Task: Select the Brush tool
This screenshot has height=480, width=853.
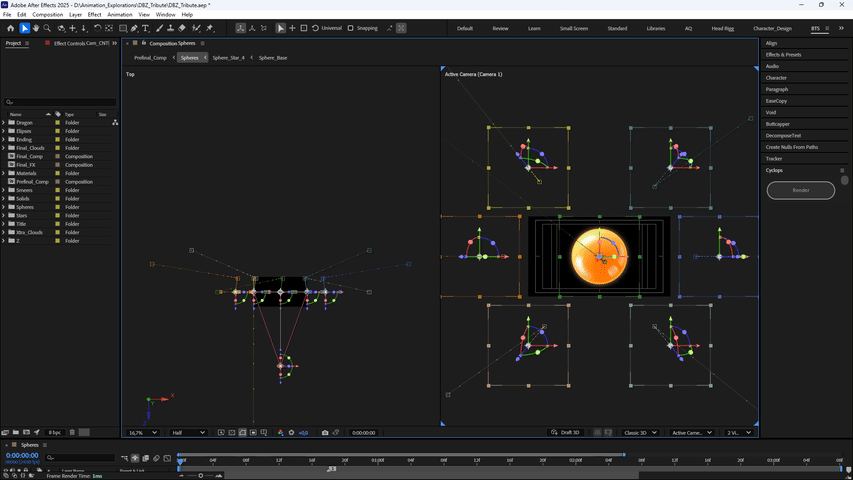Action: 159,28
